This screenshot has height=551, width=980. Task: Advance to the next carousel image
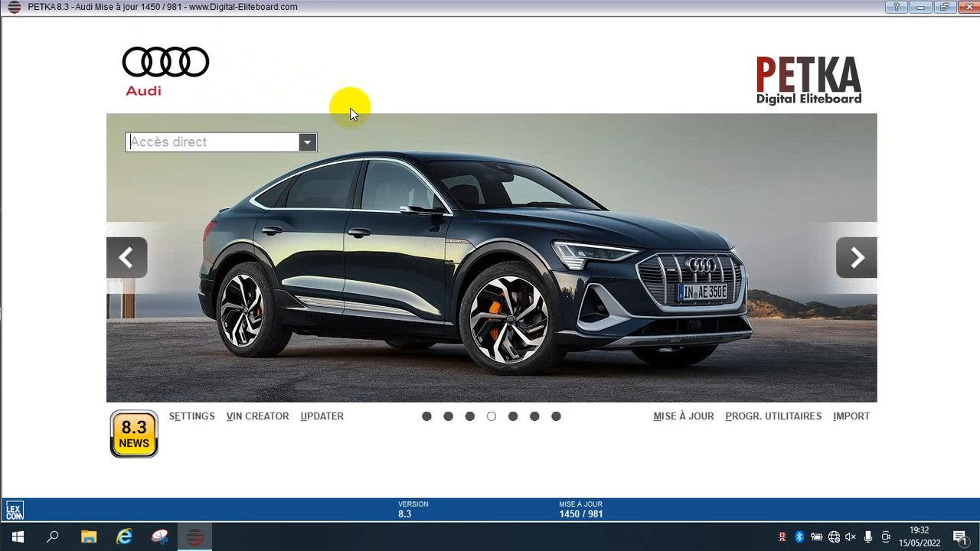coord(857,258)
